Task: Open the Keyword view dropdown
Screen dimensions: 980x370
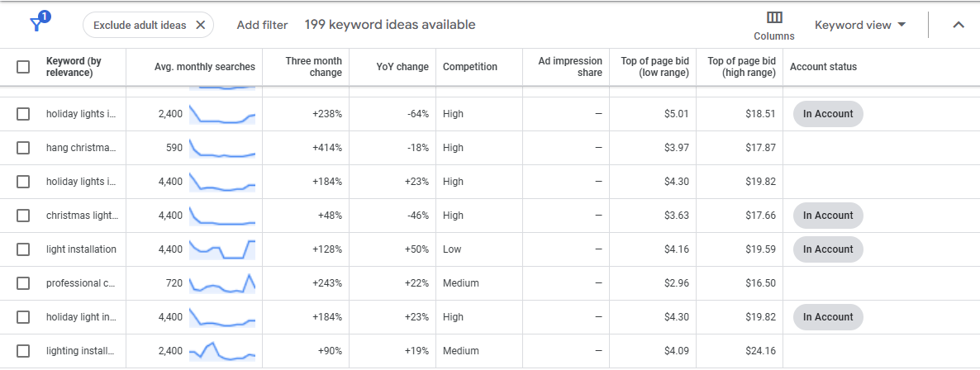Action: (860, 25)
